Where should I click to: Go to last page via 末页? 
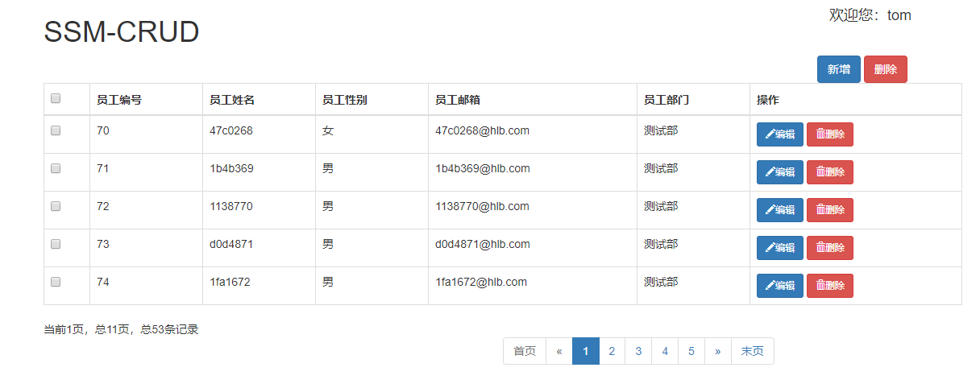[x=753, y=351]
